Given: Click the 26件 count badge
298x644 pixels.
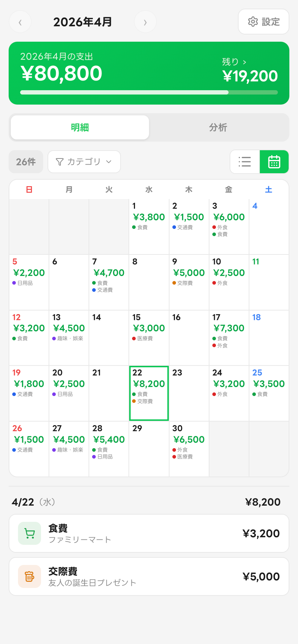Looking at the screenshot, I should tap(26, 162).
